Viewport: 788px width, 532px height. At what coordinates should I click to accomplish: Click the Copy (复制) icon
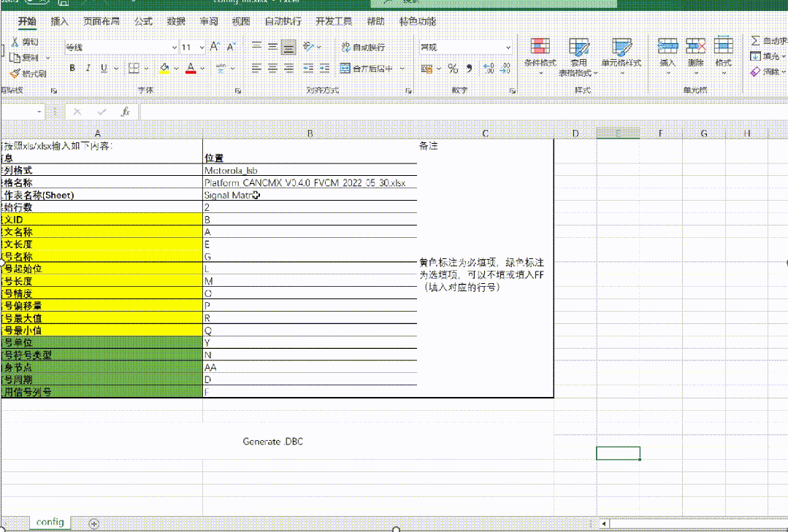[x=15, y=58]
